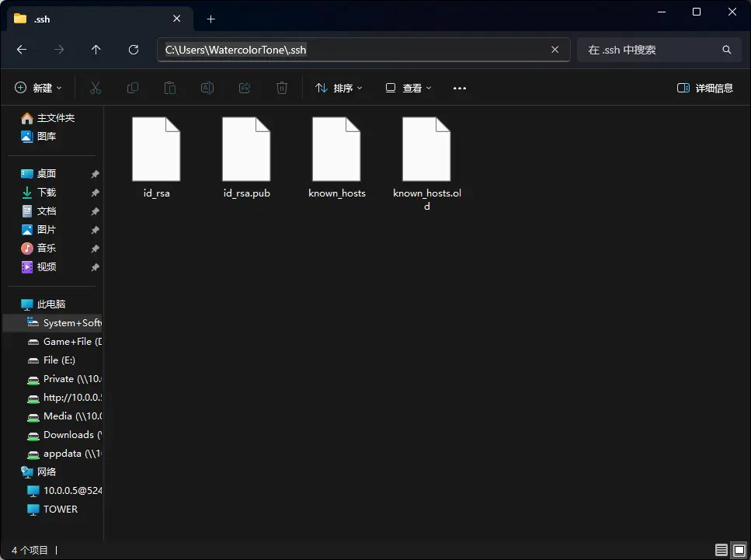Open the 查看 view dropdown
The width and height of the screenshot is (751, 560).
click(409, 88)
